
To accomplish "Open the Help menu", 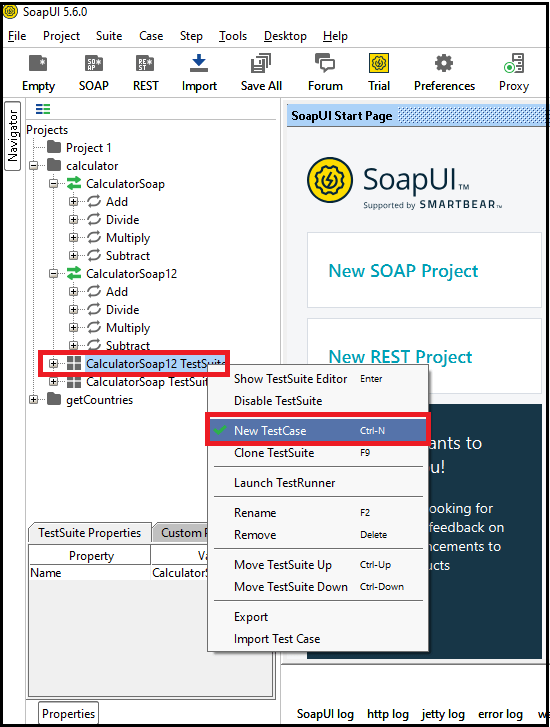I will (x=335, y=36).
